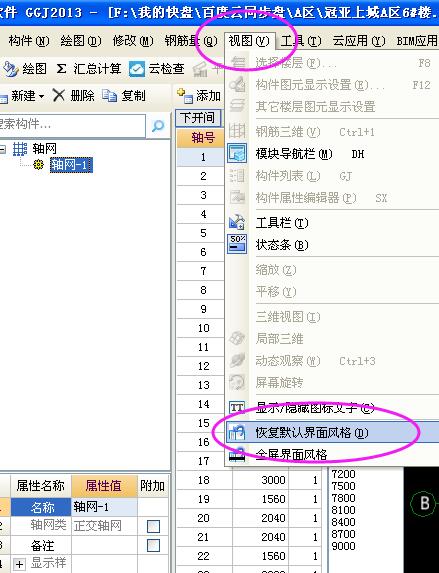Click the search magnifier icon
This screenshot has height=573, width=439.
pyautogui.click(x=158, y=126)
